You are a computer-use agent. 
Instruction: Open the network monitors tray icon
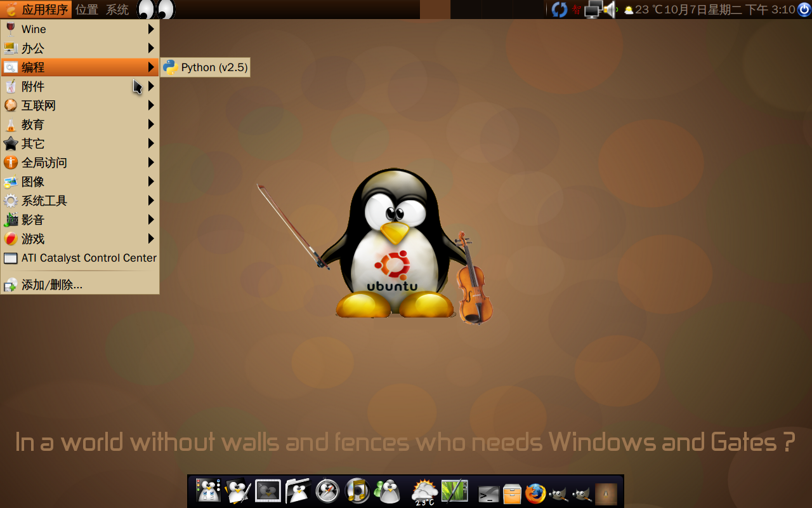[593, 10]
